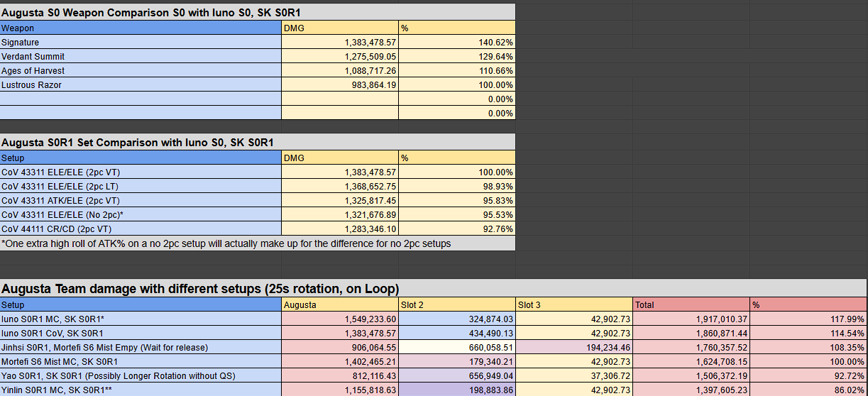The height and width of the screenshot is (396, 868).
Task: Click Total value 1,397,605.23
Action: click(691, 390)
